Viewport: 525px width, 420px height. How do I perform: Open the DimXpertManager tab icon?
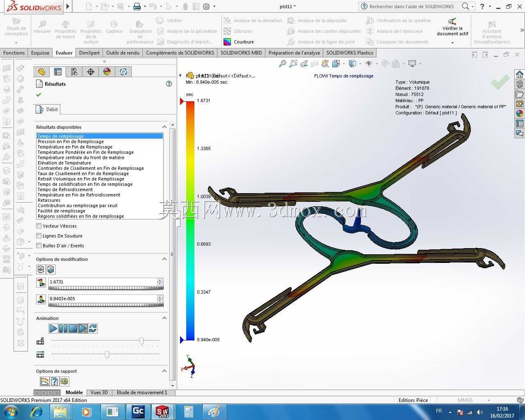coord(91,72)
